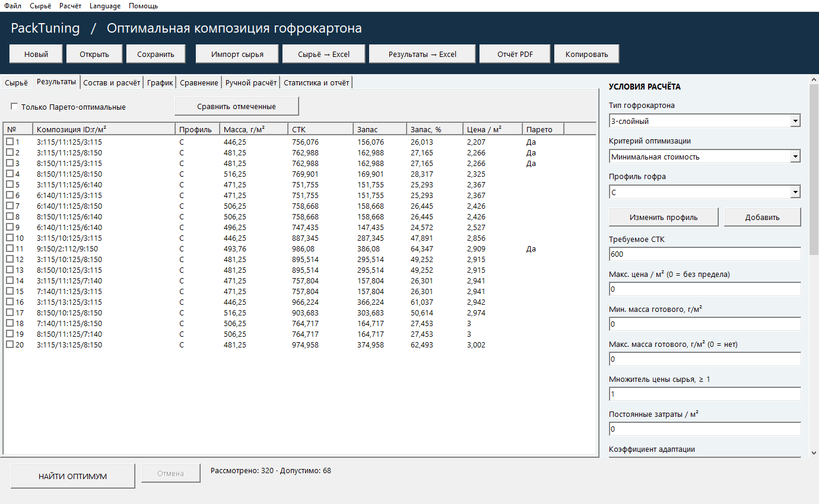Click the Добавить button
Image resolution: width=819 pixels, height=504 pixels.
click(763, 217)
